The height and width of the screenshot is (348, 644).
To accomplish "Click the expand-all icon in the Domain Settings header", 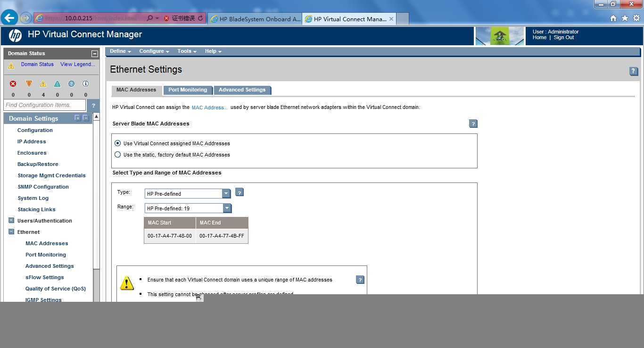I will click(77, 118).
